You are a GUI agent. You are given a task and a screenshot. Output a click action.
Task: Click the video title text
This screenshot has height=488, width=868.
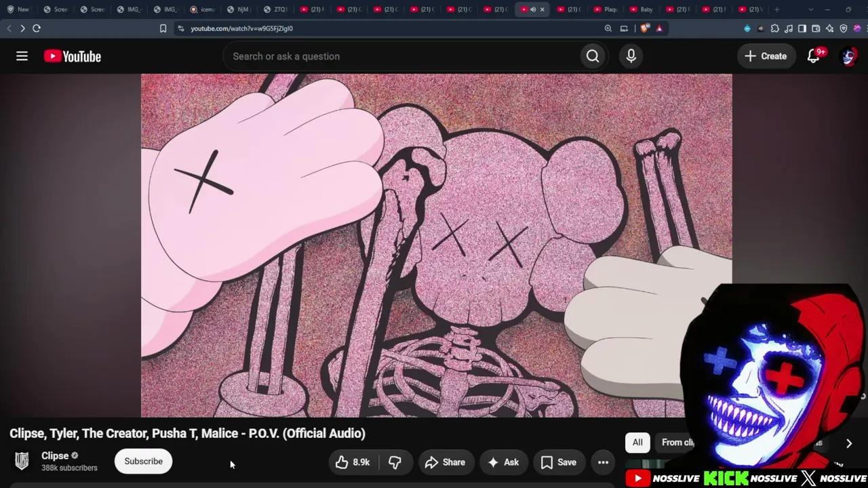(187, 433)
